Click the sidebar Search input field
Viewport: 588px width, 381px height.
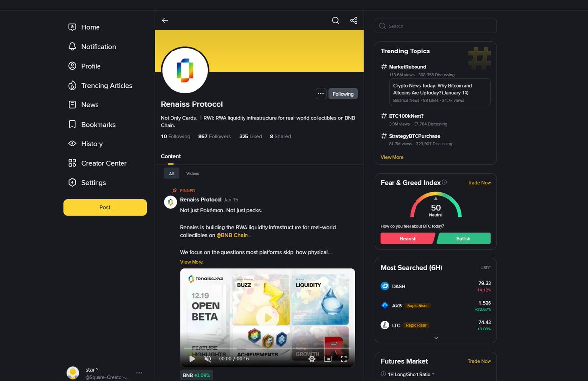(x=436, y=26)
